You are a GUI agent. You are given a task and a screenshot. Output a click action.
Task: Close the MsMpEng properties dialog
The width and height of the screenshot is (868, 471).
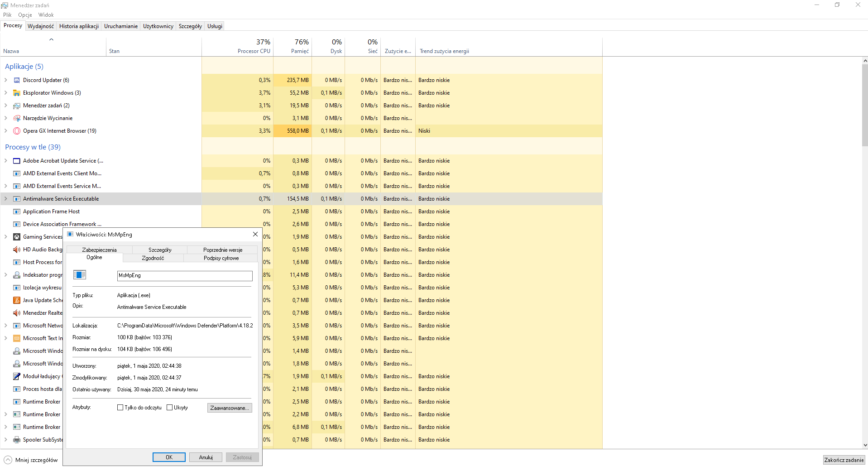point(255,234)
